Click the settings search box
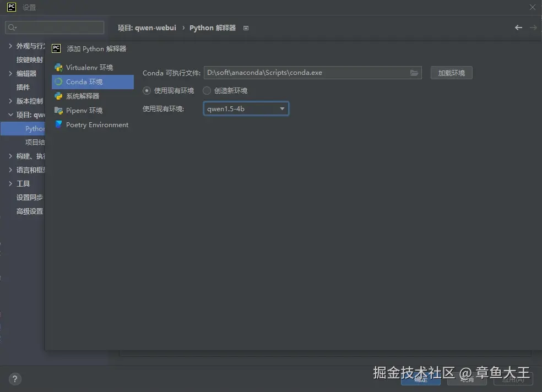Viewport: 542px width, 392px height. [55, 28]
